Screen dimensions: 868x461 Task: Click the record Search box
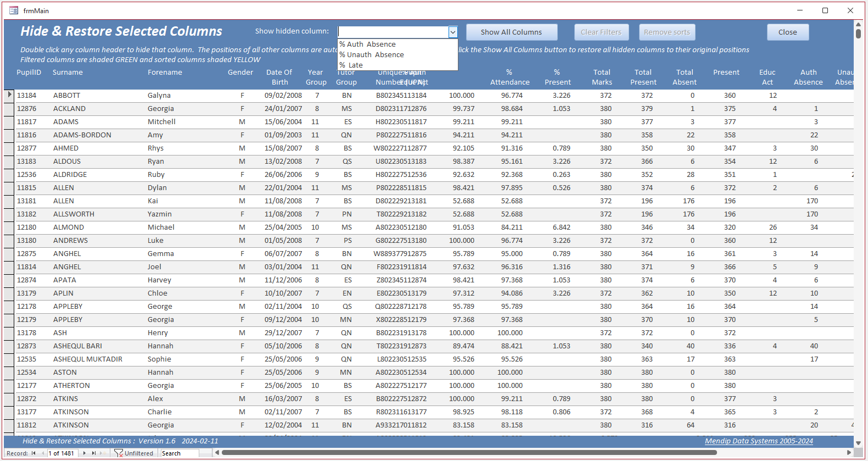click(179, 453)
